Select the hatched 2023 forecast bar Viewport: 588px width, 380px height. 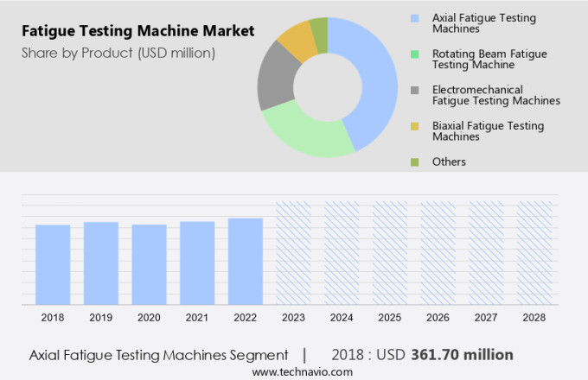point(293,252)
